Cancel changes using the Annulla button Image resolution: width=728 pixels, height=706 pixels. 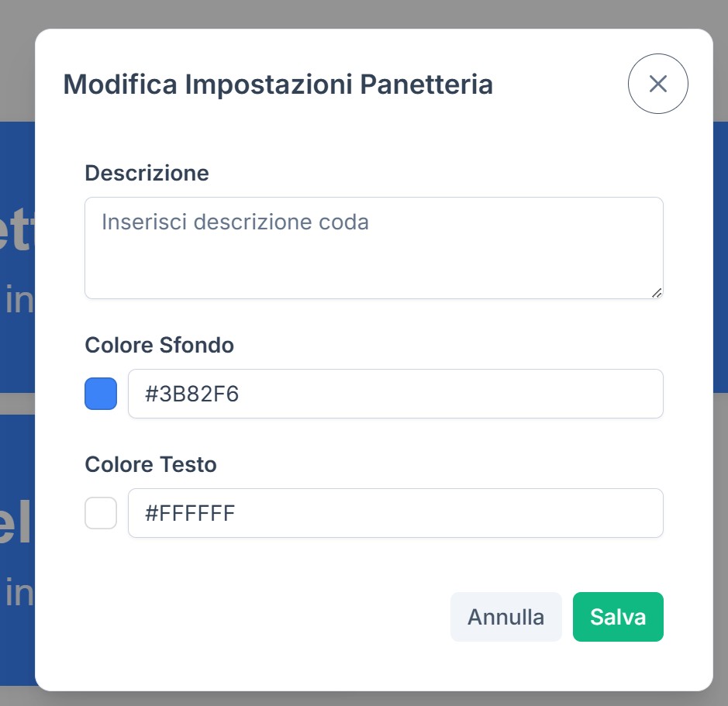(505, 617)
